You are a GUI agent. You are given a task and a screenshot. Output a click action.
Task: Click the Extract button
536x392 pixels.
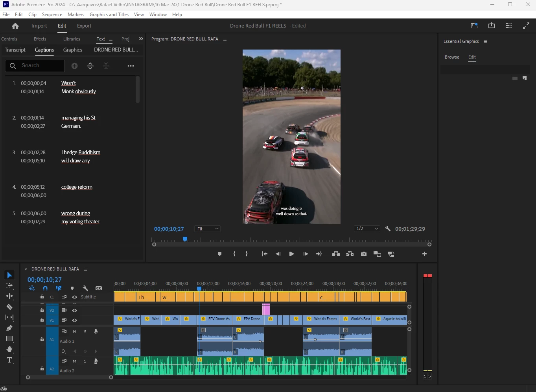pos(350,254)
